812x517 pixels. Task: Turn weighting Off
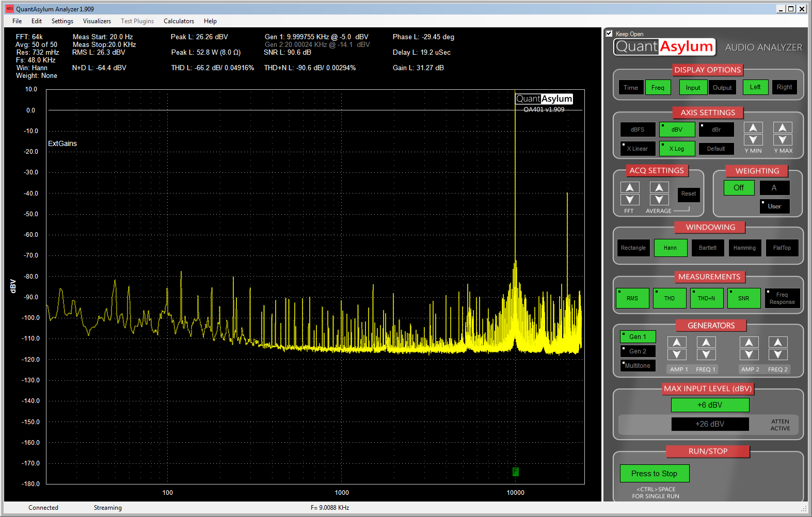(739, 188)
